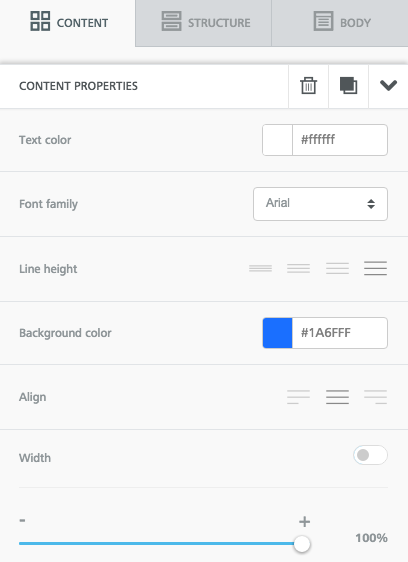Open the blue background color swatch
This screenshot has width=408, height=562.
coord(277,333)
